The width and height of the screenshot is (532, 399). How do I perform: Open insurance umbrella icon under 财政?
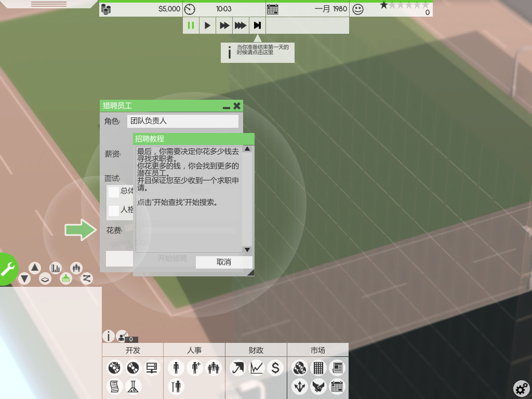pyautogui.click(x=238, y=367)
